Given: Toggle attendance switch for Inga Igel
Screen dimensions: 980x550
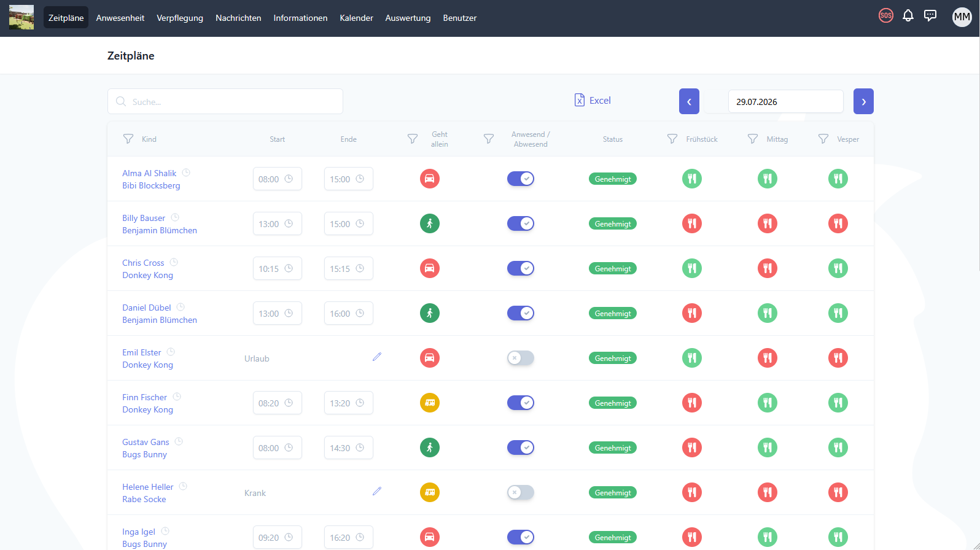Looking at the screenshot, I should click(521, 537).
